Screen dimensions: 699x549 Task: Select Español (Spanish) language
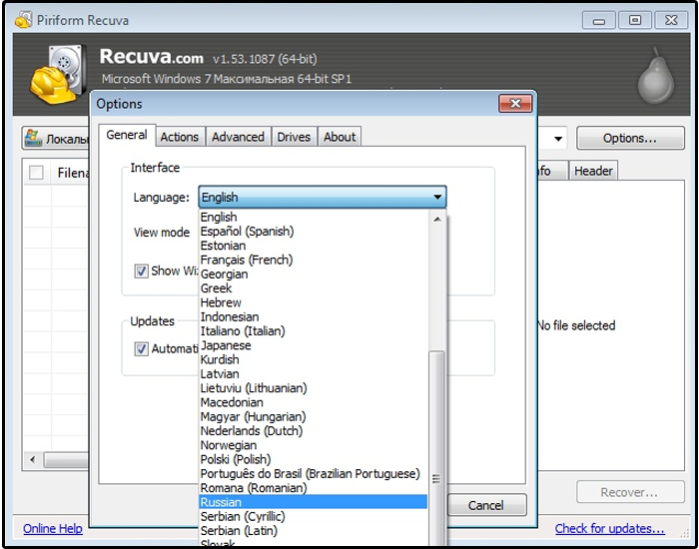point(313,231)
